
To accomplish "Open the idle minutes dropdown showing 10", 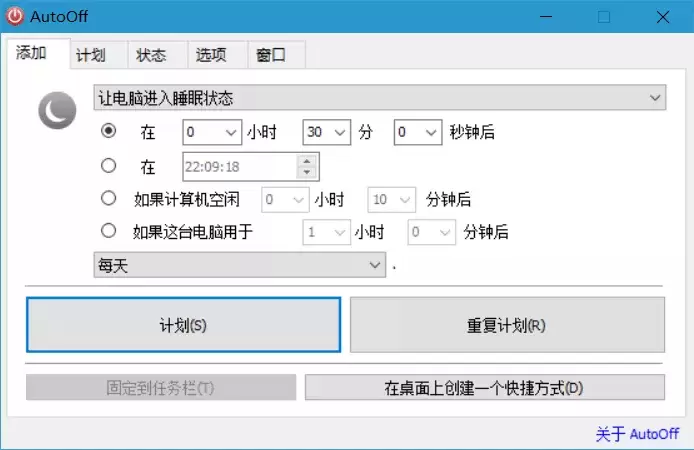I will point(392,200).
